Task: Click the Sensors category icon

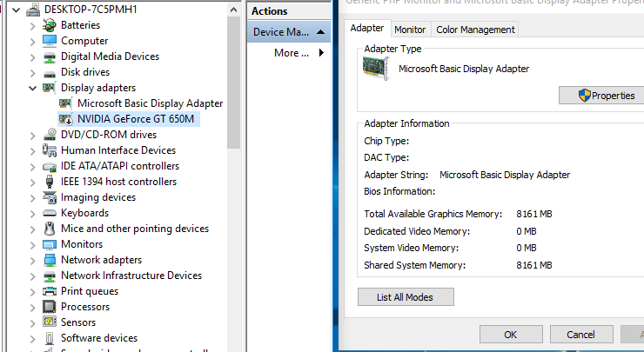Action: [50, 322]
